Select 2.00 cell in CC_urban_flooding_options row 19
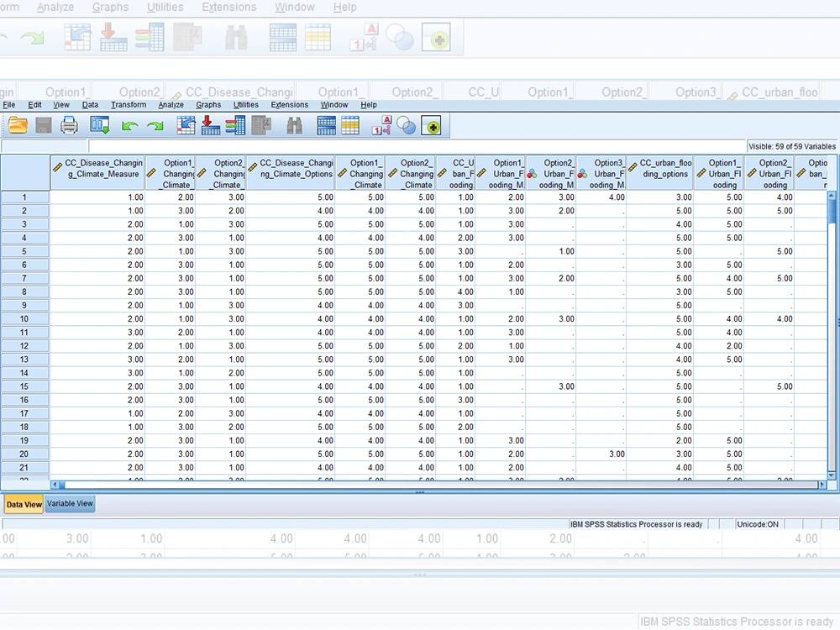The height and width of the screenshot is (630, 840). pos(660,440)
